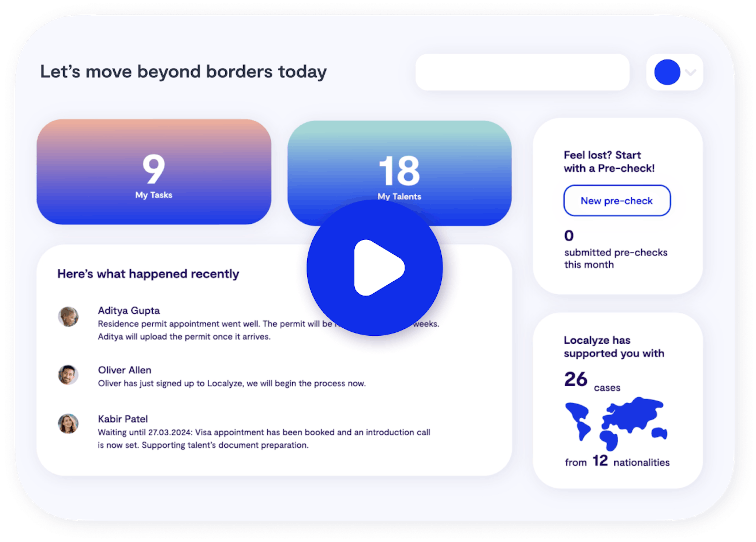Click Oliver Allen's avatar photo
The width and height of the screenshot is (756, 542).
pos(68,375)
